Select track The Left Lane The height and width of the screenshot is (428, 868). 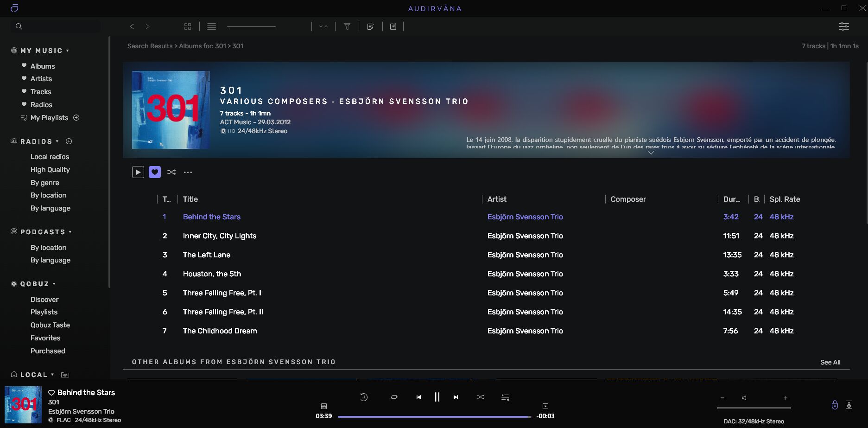207,255
